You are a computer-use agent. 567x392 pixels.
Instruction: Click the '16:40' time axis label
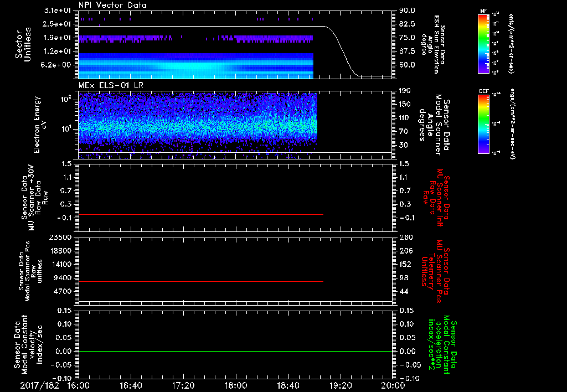pos(131,385)
